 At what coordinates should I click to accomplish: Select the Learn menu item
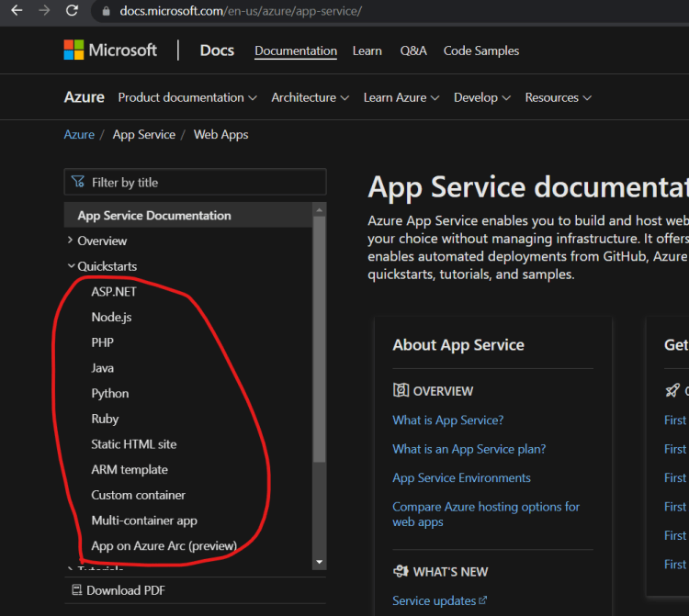367,50
